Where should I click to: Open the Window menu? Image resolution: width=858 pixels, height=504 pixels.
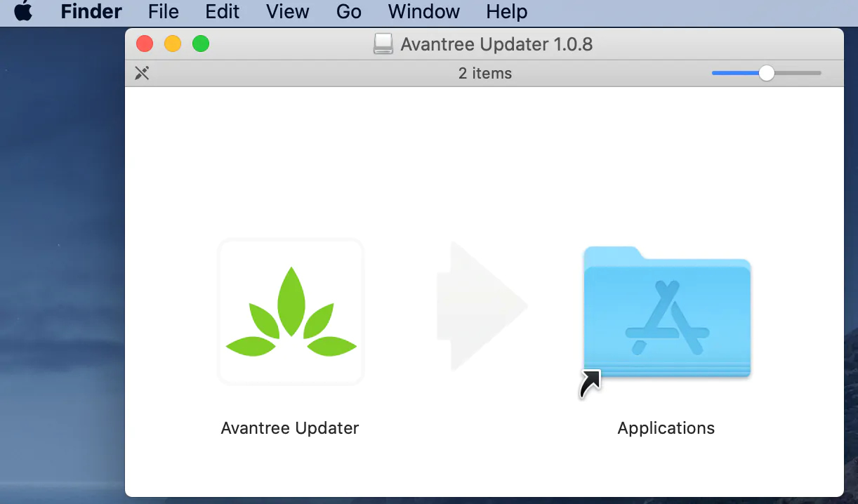[x=423, y=12]
